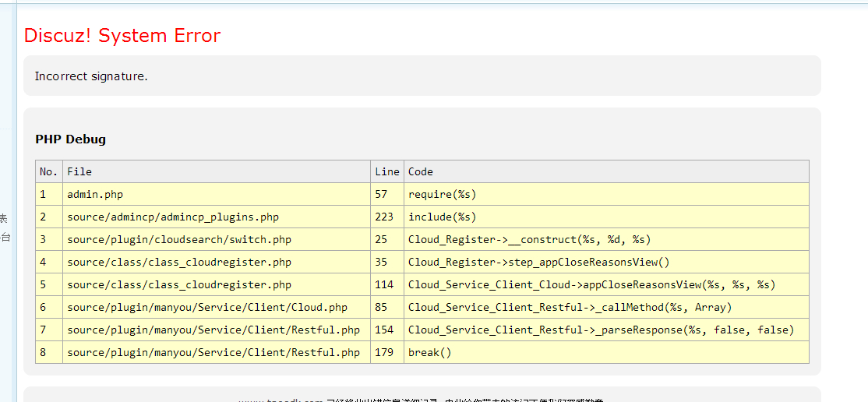Select the 'manyou/Service/Client/Cloud.php' file cell
868x402 pixels.
(217, 307)
